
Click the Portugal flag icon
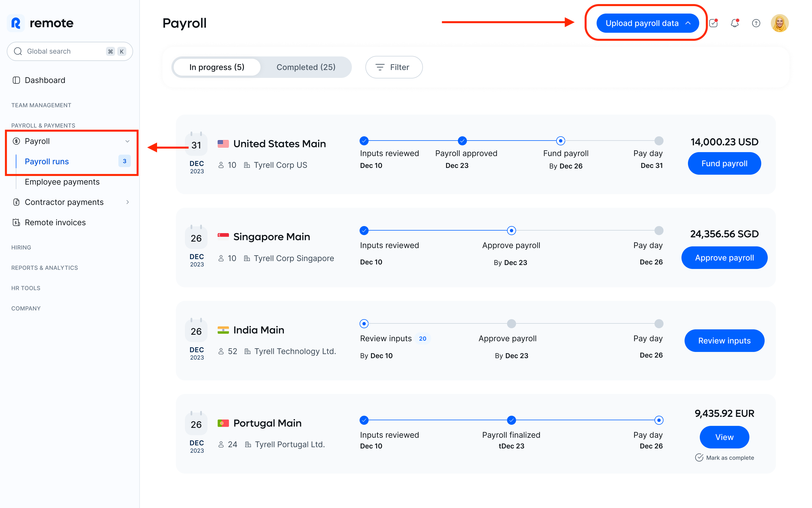pyautogui.click(x=223, y=423)
